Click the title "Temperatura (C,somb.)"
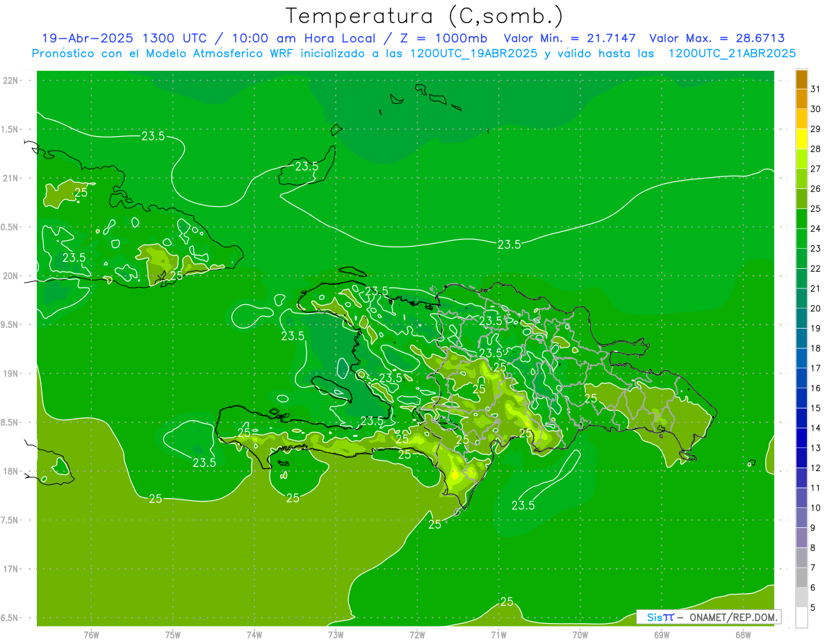 [424, 16]
